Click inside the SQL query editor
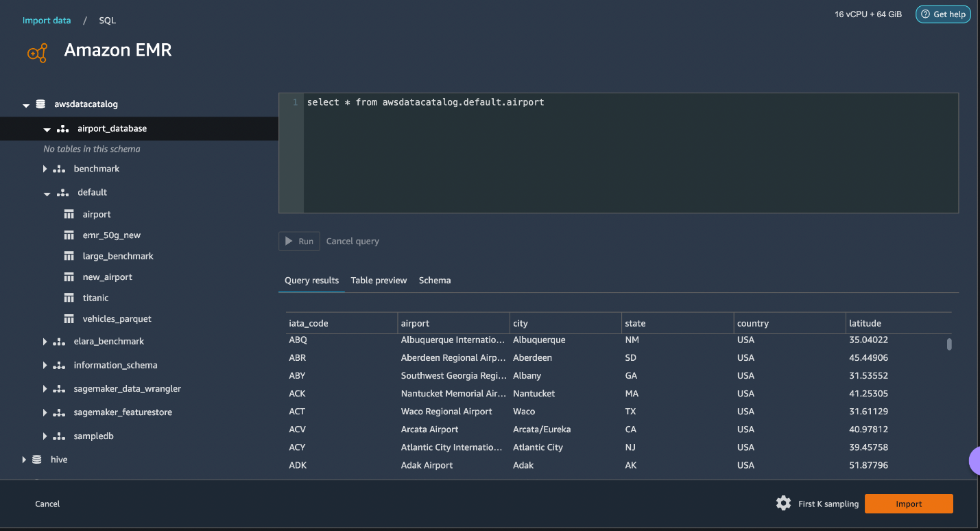 618,153
